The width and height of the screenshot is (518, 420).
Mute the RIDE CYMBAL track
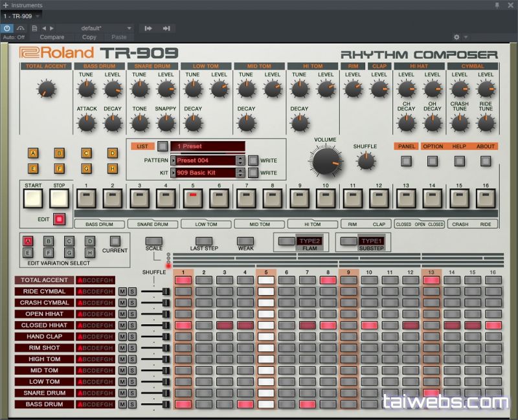coord(122,291)
